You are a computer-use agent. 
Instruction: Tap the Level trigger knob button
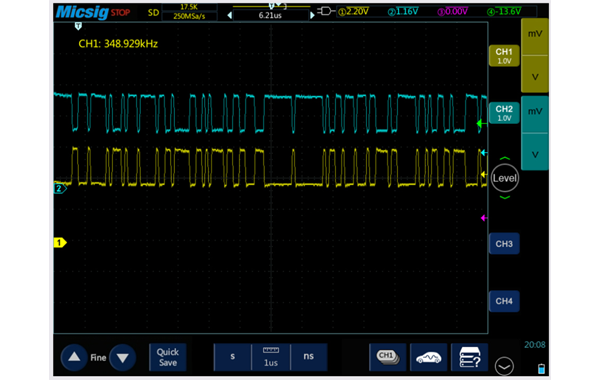pyautogui.click(x=505, y=178)
